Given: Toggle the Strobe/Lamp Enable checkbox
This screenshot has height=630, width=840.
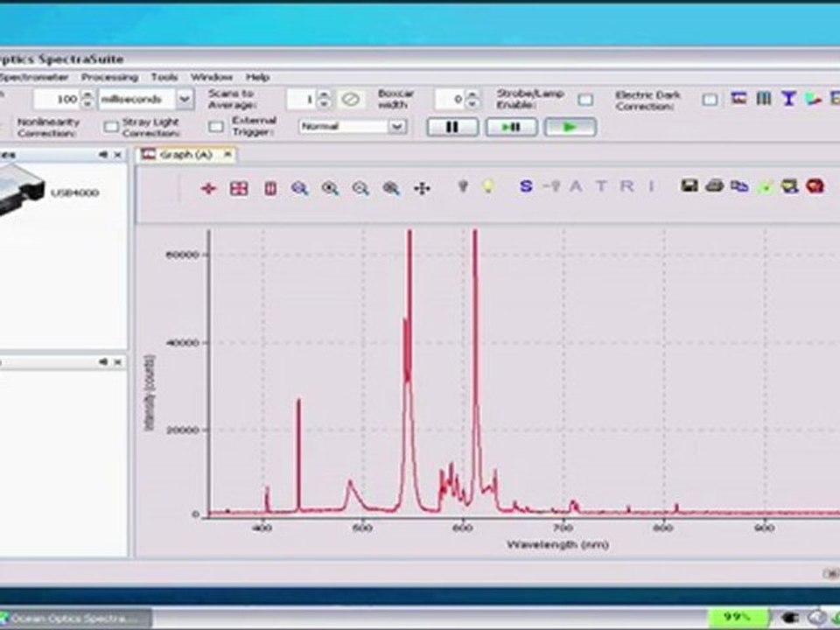Looking at the screenshot, I should [585, 100].
